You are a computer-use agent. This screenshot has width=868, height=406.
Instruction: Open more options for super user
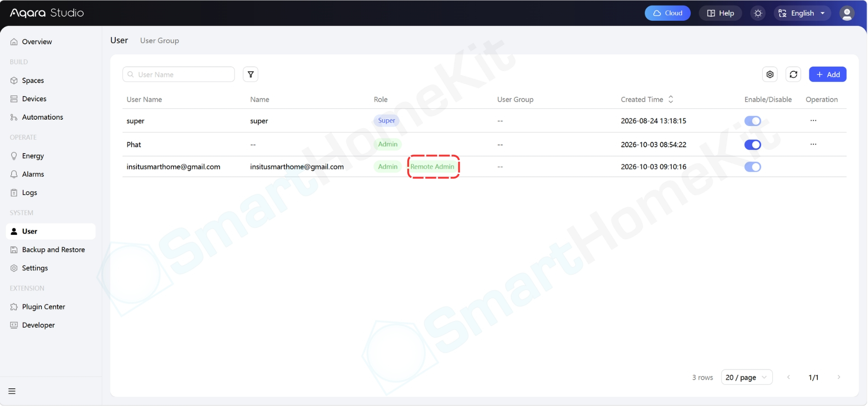(x=813, y=121)
